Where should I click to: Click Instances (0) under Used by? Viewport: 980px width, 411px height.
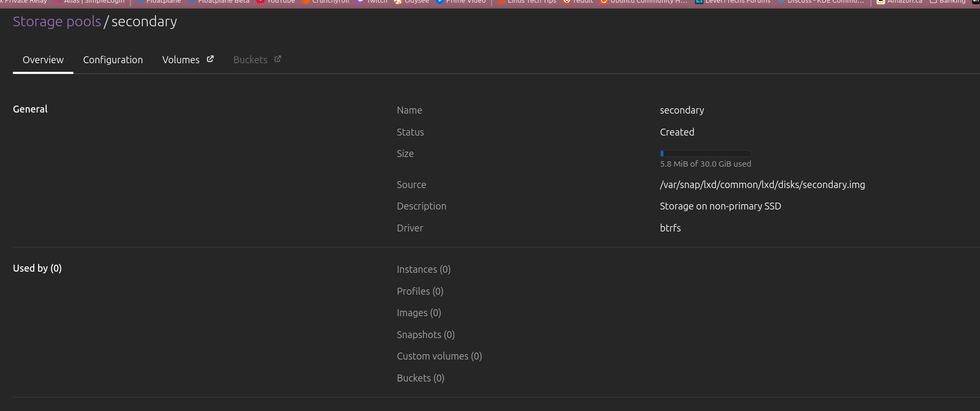point(423,269)
